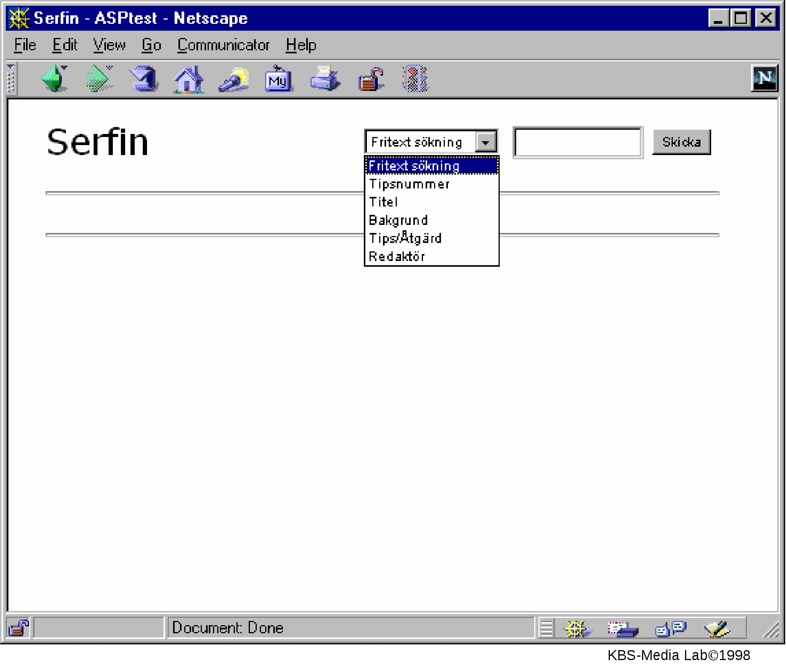The height and width of the screenshot is (672, 786).
Task: Click the window resize grip corner
Action: [x=771, y=629]
